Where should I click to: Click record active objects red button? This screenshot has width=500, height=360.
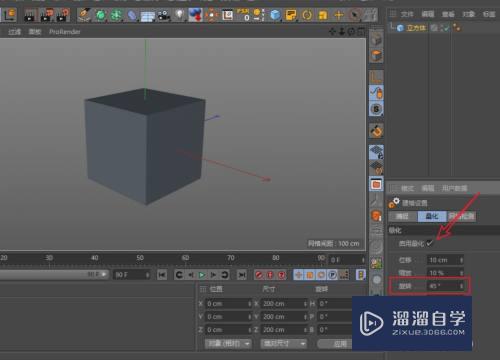259,275
